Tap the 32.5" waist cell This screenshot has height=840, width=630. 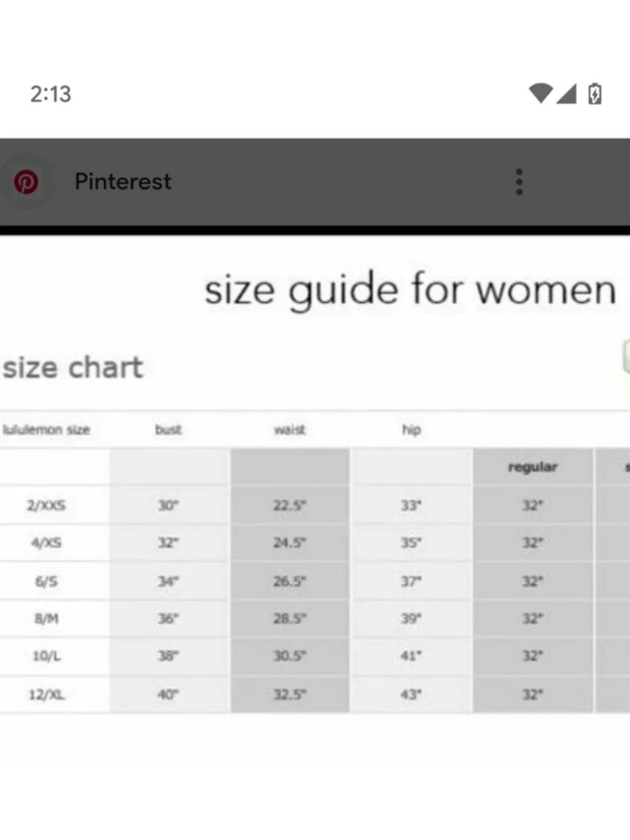click(x=290, y=694)
